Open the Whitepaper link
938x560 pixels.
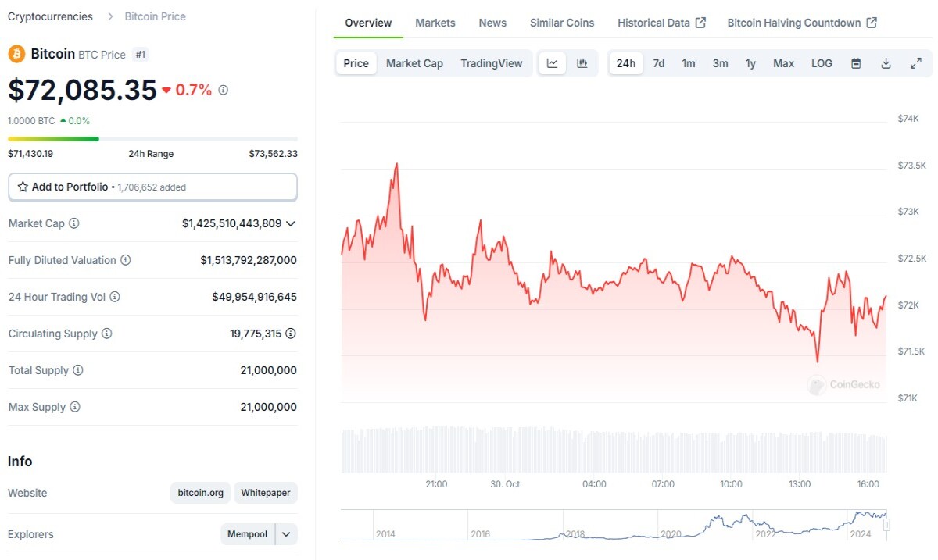266,493
